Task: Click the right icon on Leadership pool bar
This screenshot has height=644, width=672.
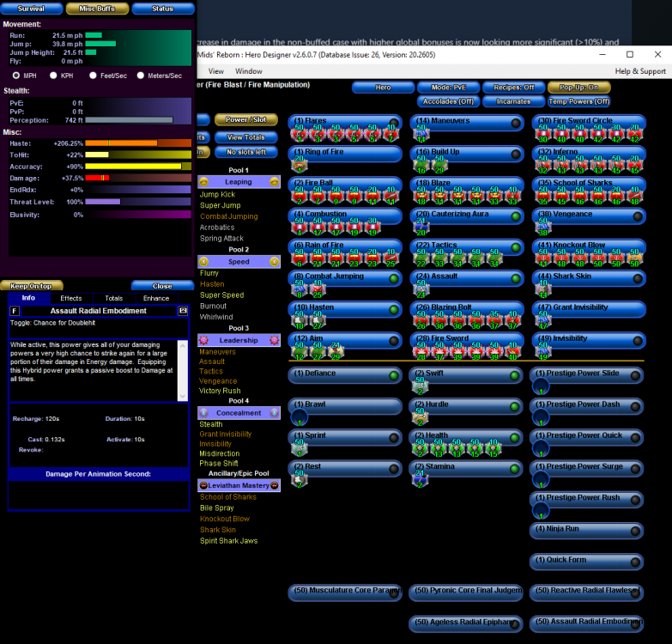Action: [x=275, y=340]
